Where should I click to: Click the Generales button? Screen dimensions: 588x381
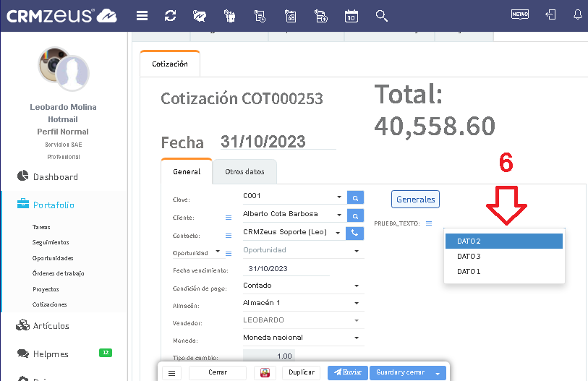pos(415,200)
